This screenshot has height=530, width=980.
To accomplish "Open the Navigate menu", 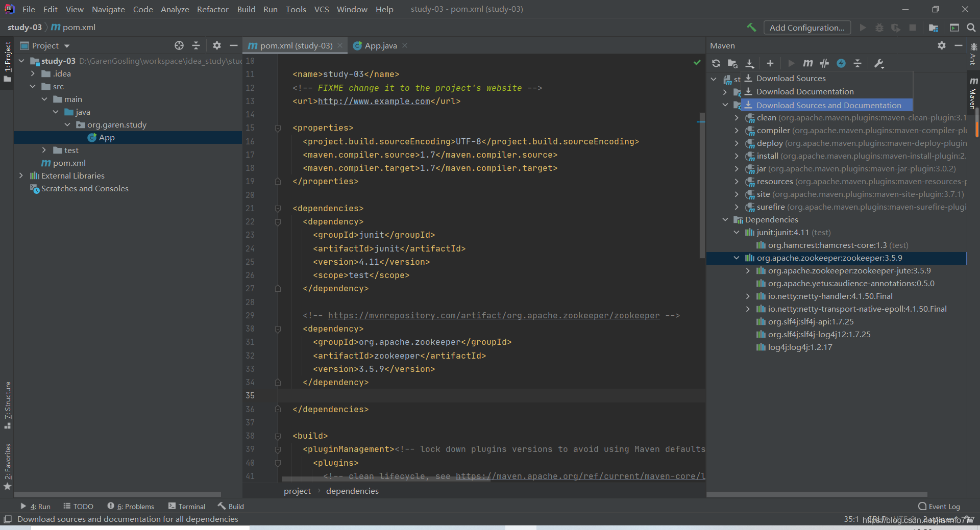I will coord(108,9).
